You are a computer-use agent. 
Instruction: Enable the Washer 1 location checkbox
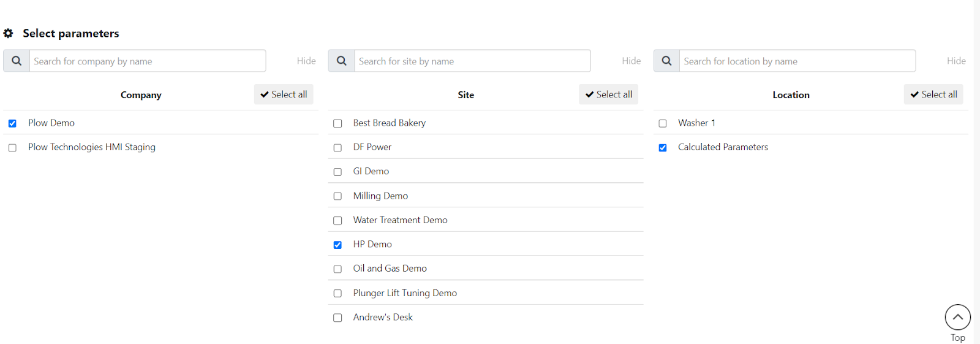click(x=663, y=123)
